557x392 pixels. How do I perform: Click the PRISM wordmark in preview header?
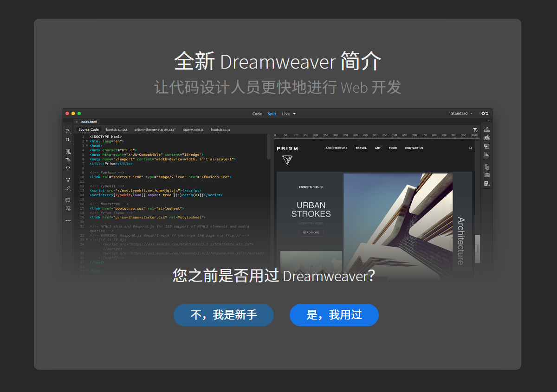coord(287,148)
